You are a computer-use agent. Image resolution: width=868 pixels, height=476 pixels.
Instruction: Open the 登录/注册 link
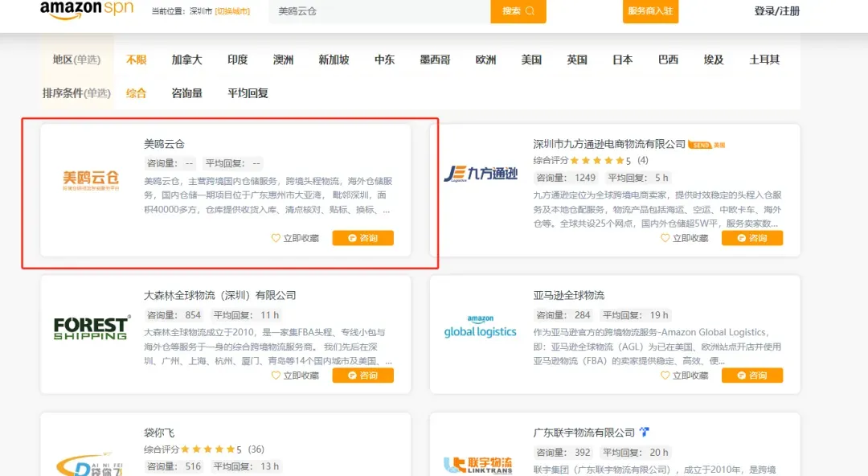776,11
